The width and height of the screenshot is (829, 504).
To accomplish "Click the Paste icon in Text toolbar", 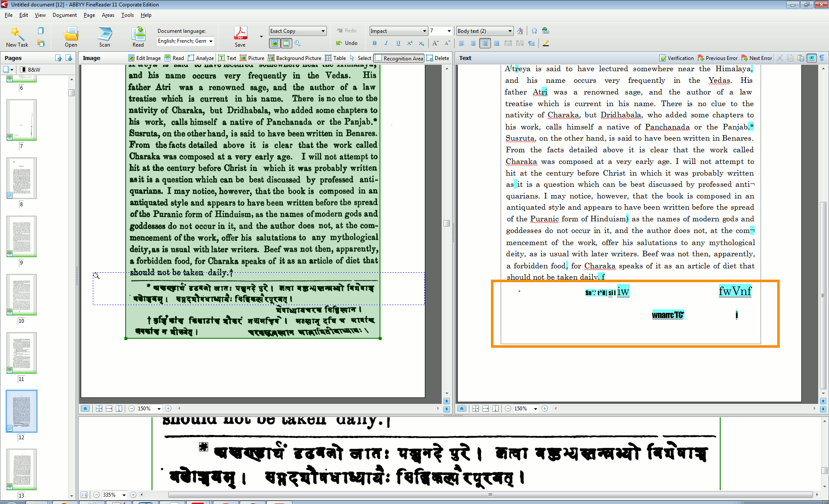I will (801, 58).
